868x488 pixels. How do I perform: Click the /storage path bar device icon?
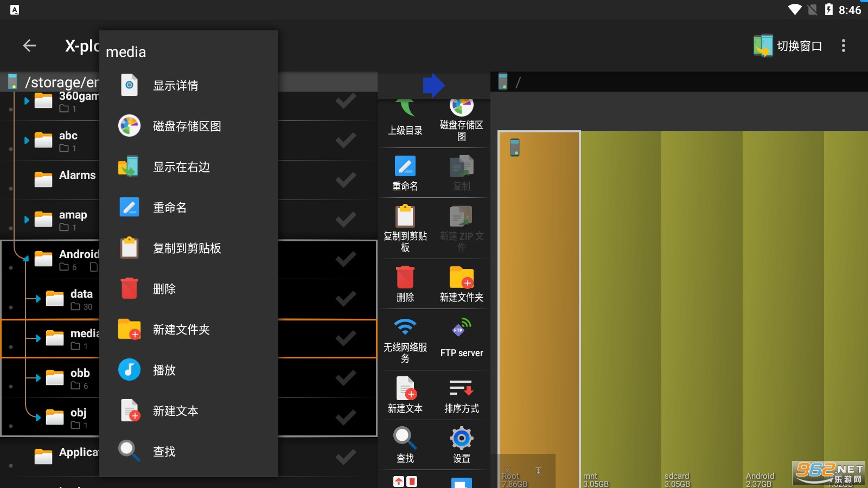coord(12,82)
